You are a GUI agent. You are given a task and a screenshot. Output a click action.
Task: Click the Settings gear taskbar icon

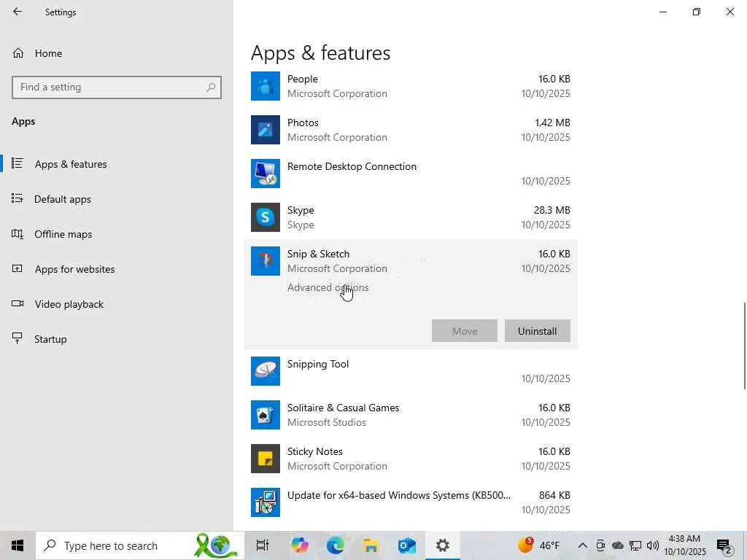443,545
